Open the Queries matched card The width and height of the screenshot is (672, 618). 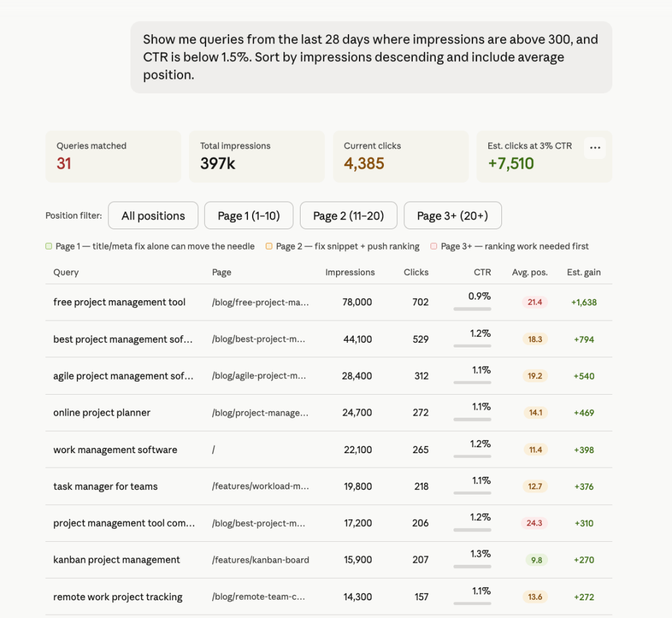tap(113, 156)
